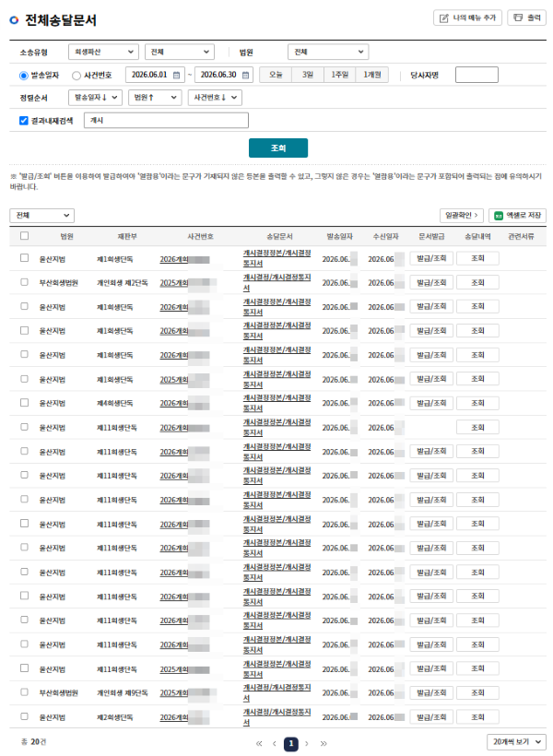Open 개시결정/개시결정통지서 link in 제2회생단독 row

[x=276, y=717]
